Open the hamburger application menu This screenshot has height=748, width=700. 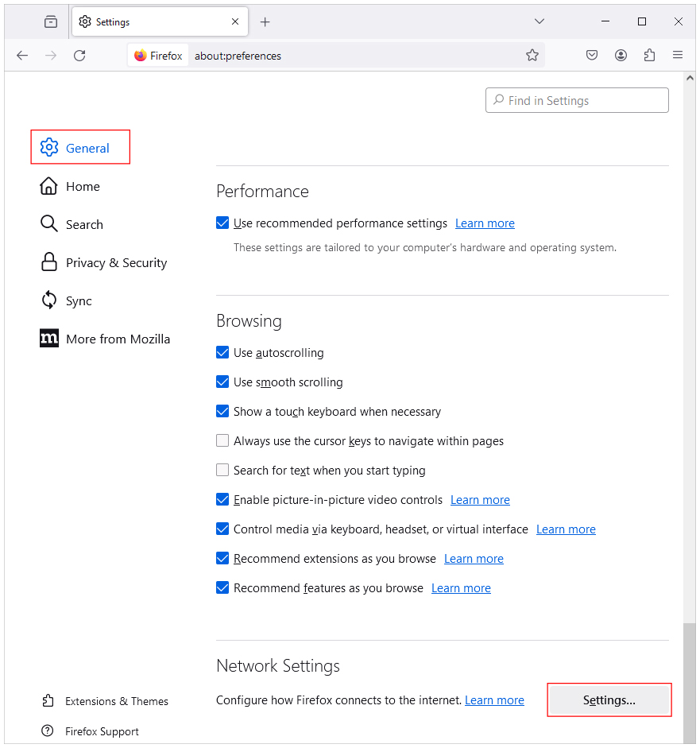(x=678, y=55)
